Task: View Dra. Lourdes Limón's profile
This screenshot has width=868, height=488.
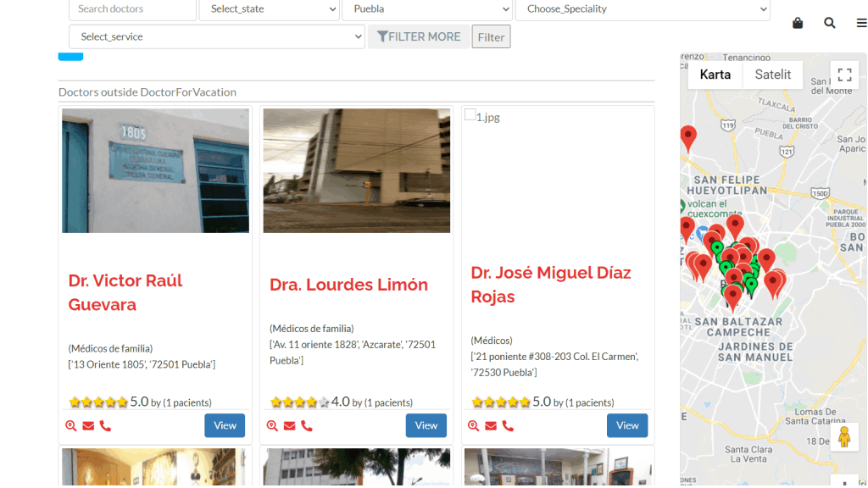Action: [426, 425]
